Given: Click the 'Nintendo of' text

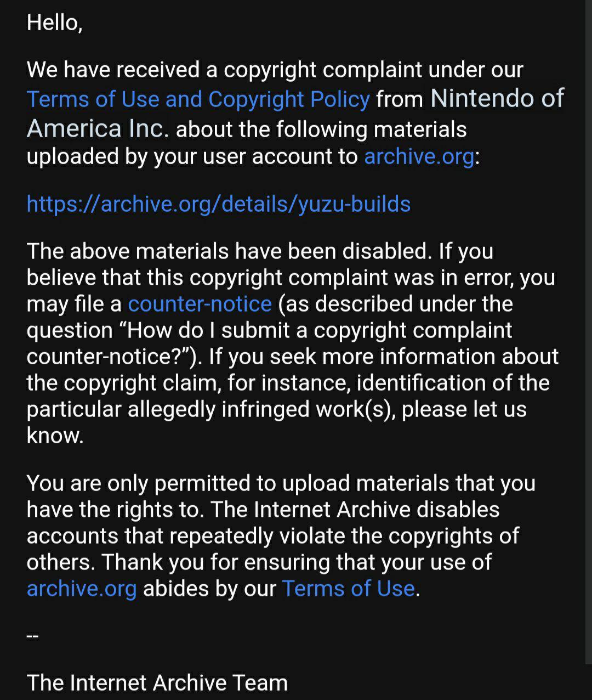Looking at the screenshot, I should click(x=497, y=98).
